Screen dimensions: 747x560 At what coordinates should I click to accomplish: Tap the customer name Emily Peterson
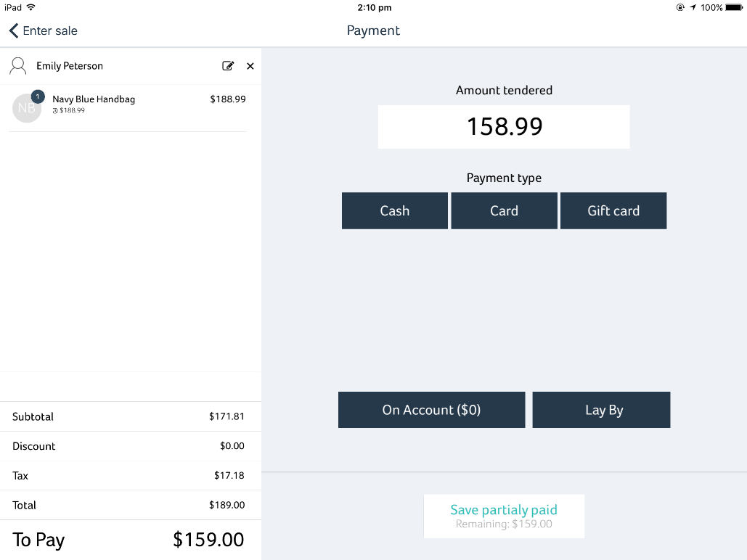click(70, 66)
